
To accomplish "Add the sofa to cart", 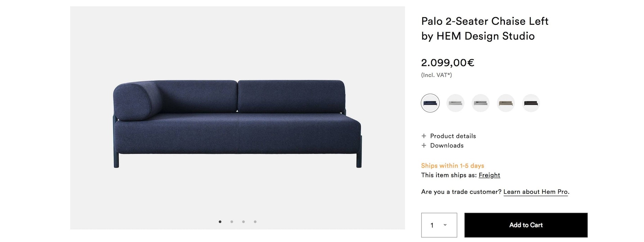I will point(526,225).
